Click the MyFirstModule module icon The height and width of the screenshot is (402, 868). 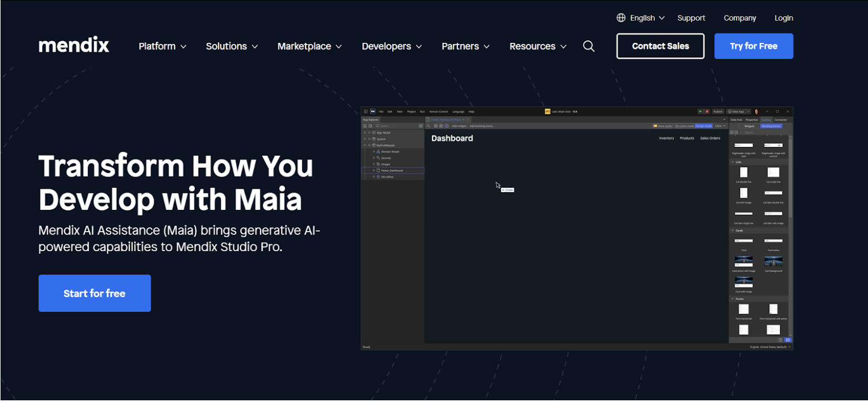(374, 145)
